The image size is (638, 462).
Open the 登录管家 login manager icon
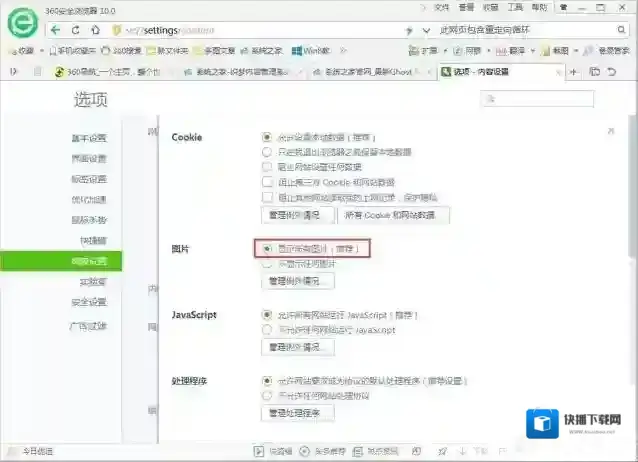(590, 50)
